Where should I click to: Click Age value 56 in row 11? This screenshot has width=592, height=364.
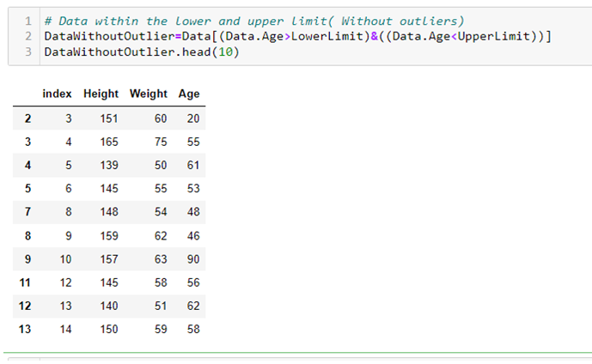(x=193, y=283)
